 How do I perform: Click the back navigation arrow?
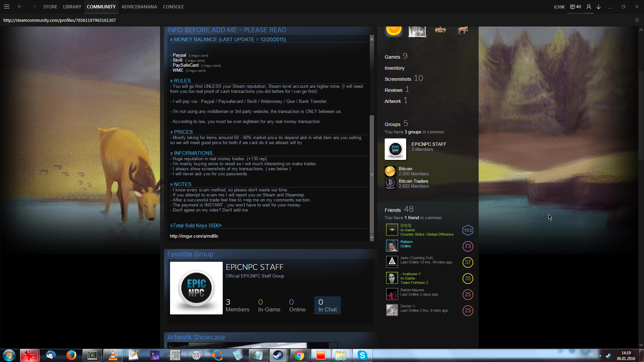tap(20, 7)
